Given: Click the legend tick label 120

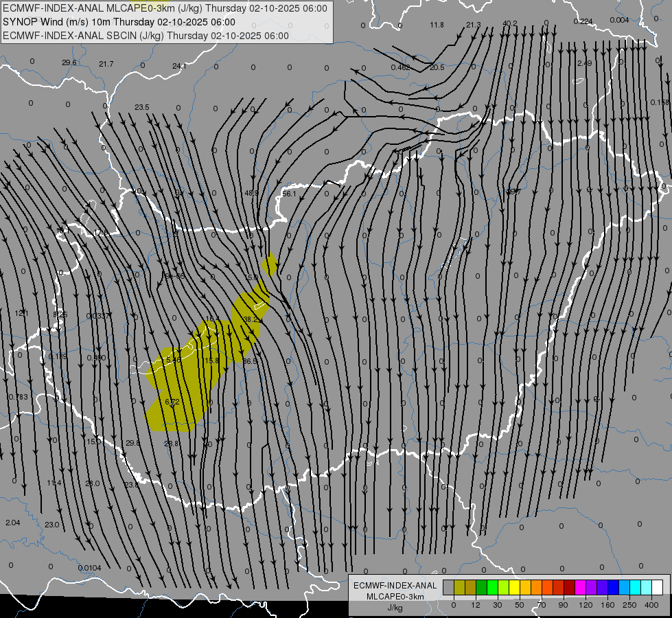Looking at the screenshot, I should point(586,605).
